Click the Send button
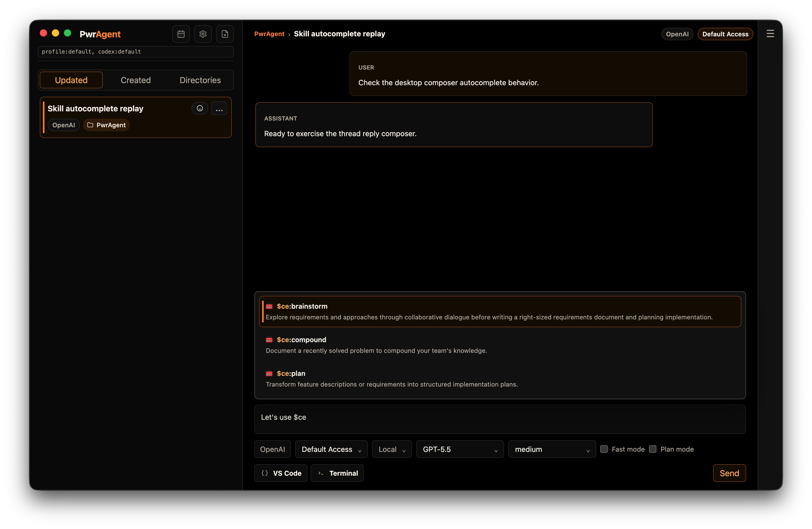This screenshot has width=812, height=529. click(729, 473)
